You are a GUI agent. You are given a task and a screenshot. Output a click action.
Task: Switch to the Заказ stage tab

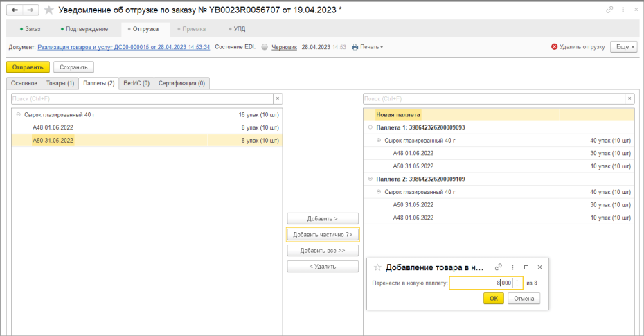pos(30,29)
